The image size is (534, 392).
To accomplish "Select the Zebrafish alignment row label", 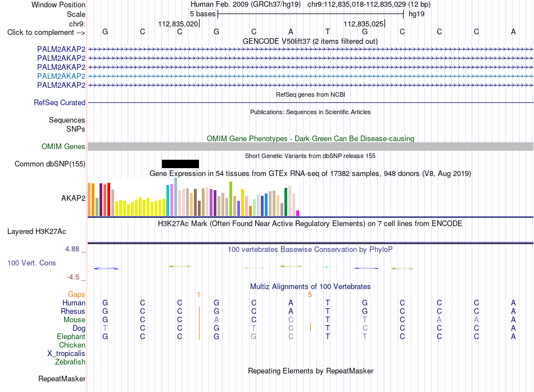I will pyautogui.click(x=70, y=362).
